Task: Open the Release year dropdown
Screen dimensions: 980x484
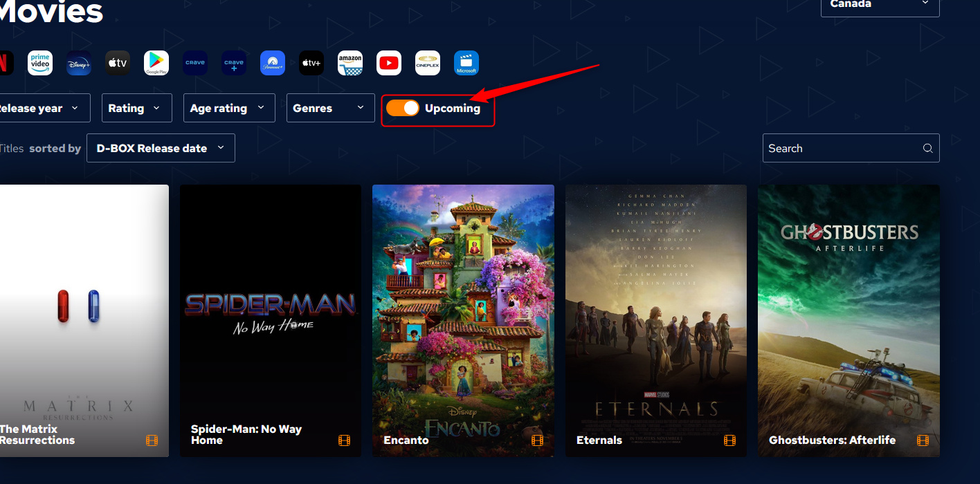Action: [x=45, y=108]
